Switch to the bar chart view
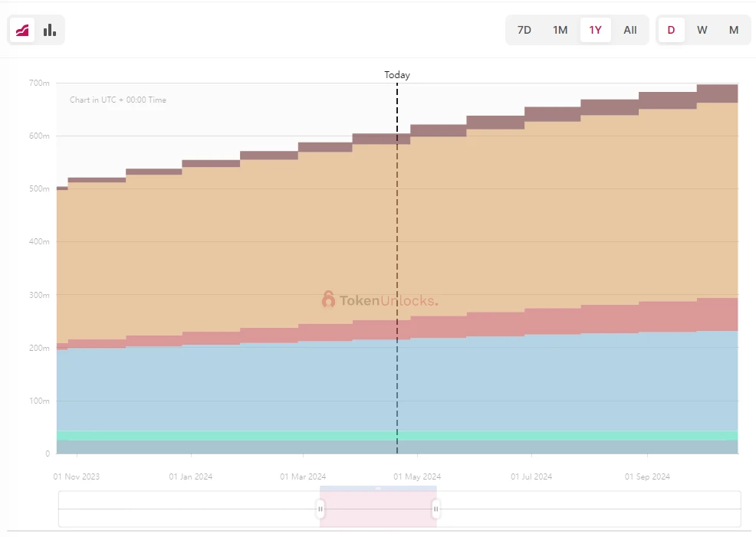Screen dimensions: 756x537 (x=50, y=30)
